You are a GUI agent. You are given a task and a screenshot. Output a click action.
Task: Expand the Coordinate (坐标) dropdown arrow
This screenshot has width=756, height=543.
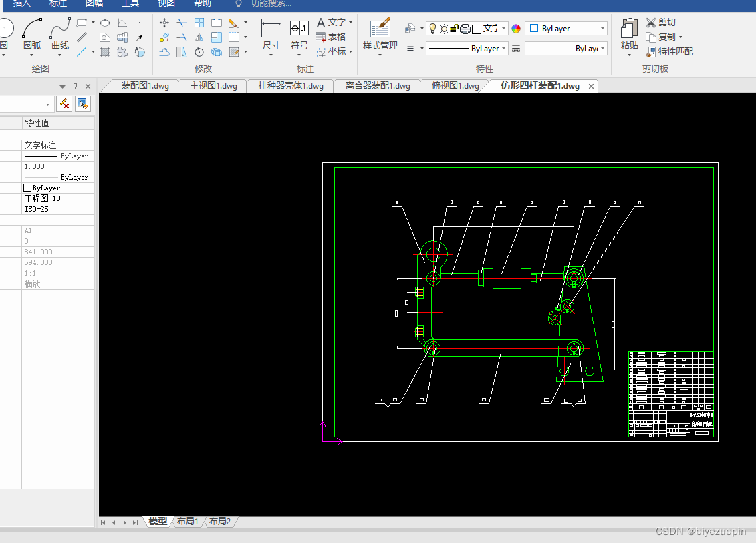[x=350, y=51]
